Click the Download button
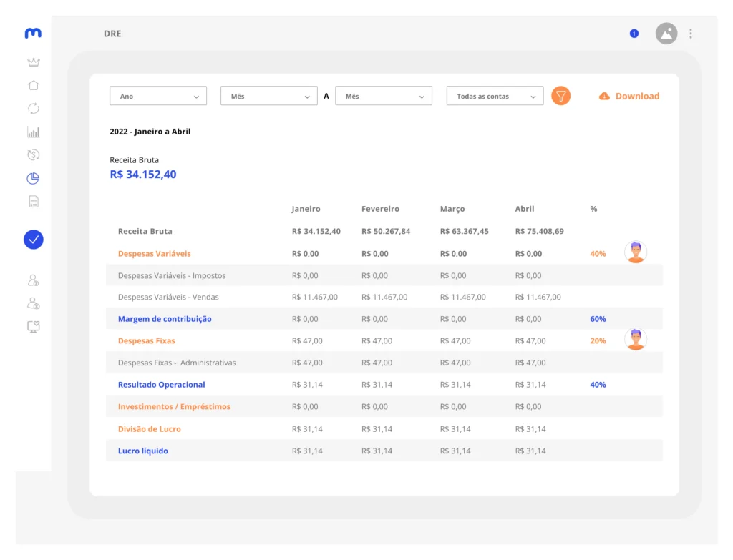The image size is (733, 560). click(629, 97)
